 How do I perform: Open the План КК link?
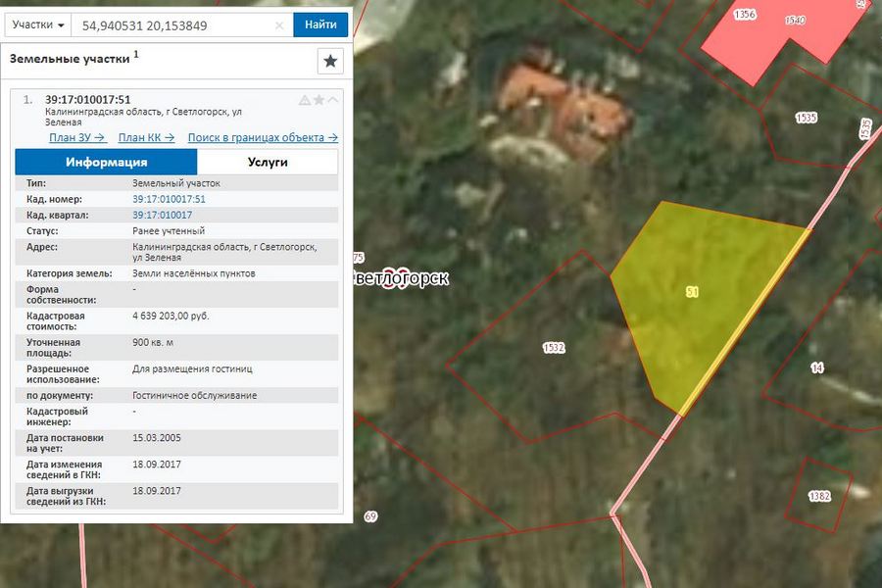click(x=146, y=138)
